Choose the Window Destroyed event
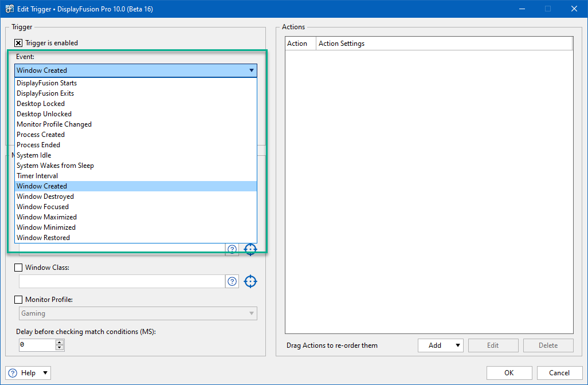 coord(136,197)
